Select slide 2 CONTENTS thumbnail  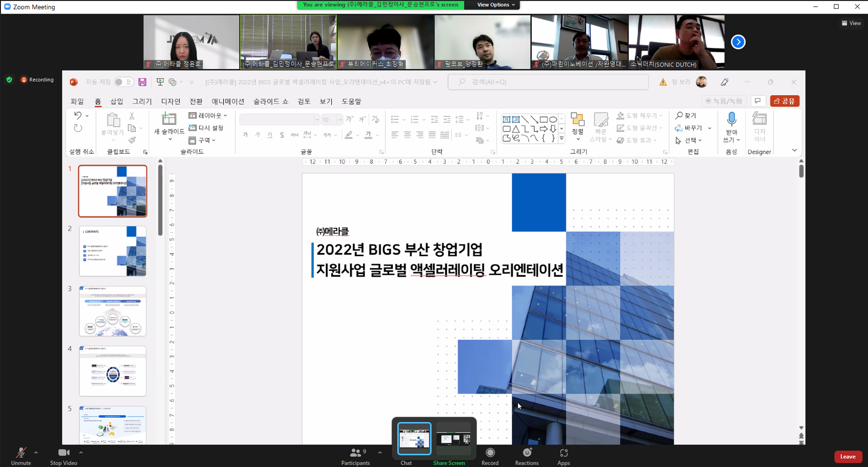point(113,251)
